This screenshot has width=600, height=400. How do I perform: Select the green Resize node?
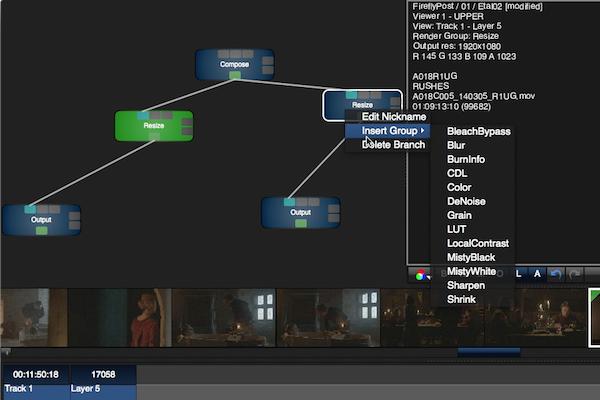(154, 126)
